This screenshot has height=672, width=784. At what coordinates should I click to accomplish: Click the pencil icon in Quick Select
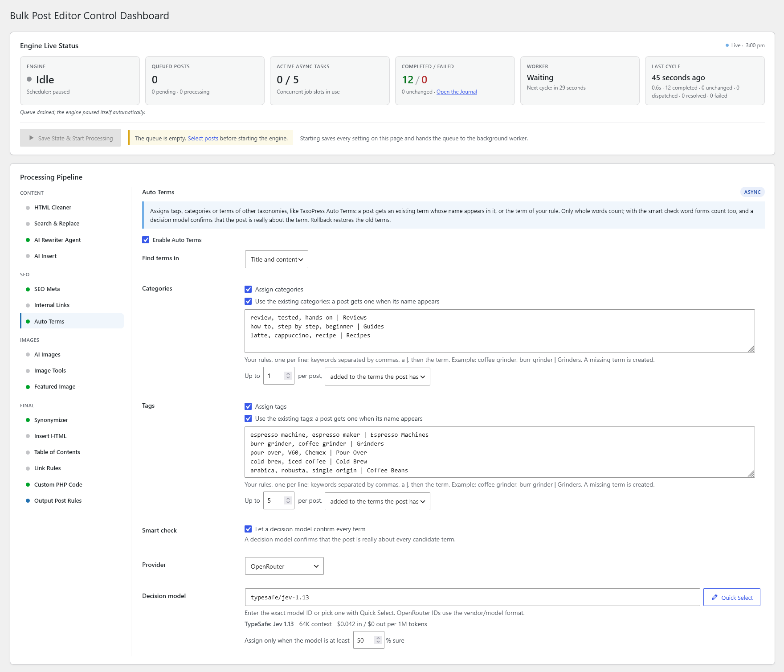(715, 597)
